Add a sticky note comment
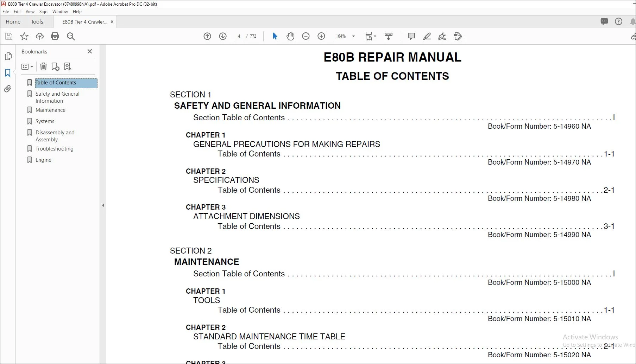The height and width of the screenshot is (364, 636). pos(411,36)
